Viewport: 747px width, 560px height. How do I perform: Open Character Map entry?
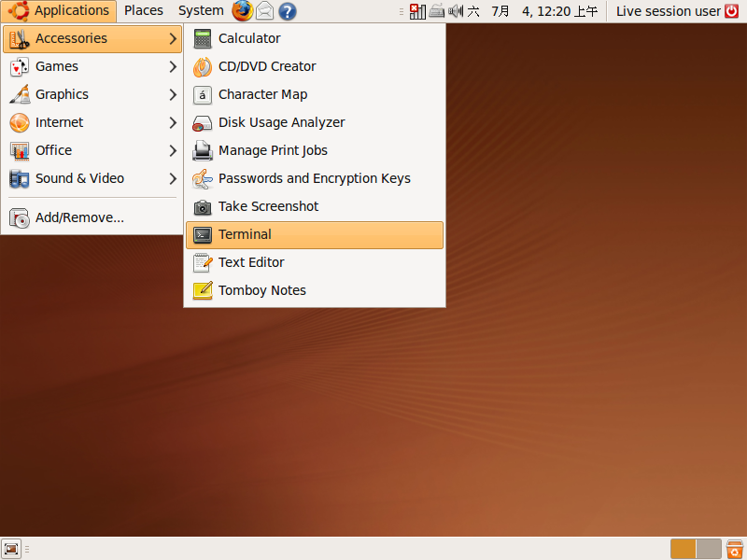pos(315,95)
